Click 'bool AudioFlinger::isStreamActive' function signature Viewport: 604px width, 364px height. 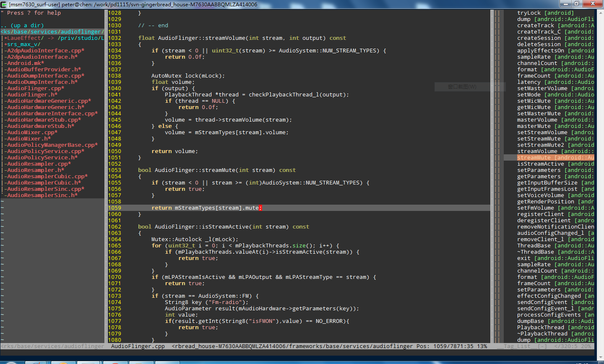(x=224, y=227)
